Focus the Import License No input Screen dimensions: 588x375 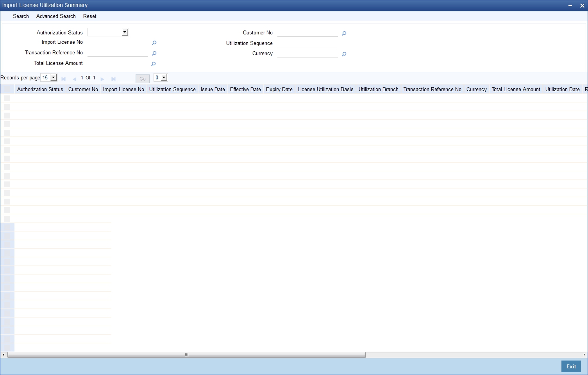point(118,42)
